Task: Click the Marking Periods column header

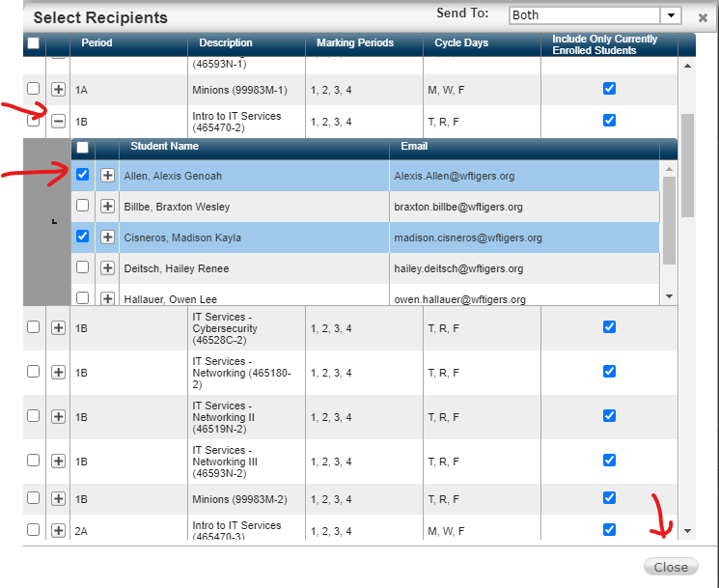Action: point(364,44)
